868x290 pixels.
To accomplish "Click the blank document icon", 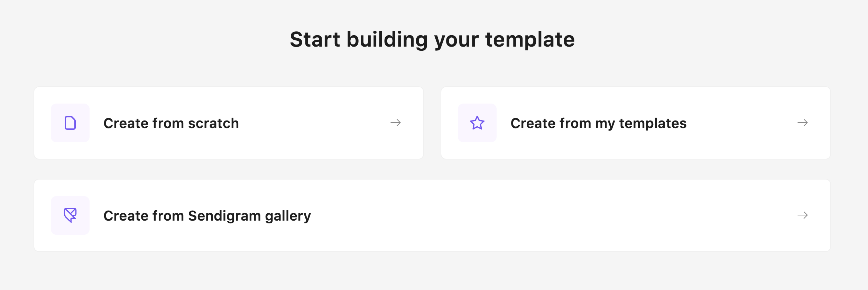I will pos(70,123).
